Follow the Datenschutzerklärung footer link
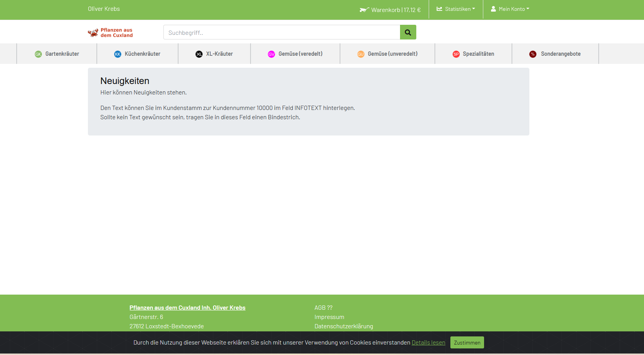The height and width of the screenshot is (355, 644). 343,326
